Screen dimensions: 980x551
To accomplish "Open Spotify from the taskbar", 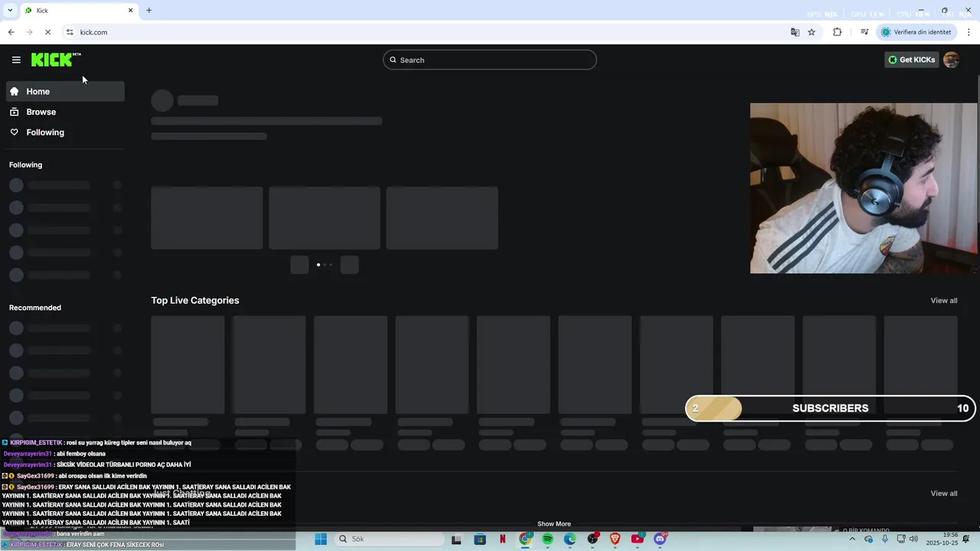I will tap(547, 539).
